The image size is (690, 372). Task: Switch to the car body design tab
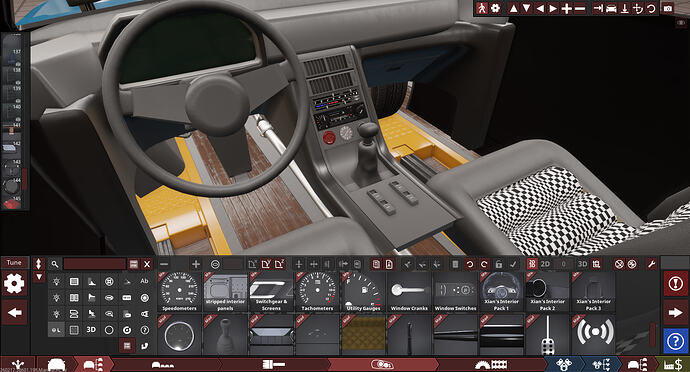tap(56, 365)
